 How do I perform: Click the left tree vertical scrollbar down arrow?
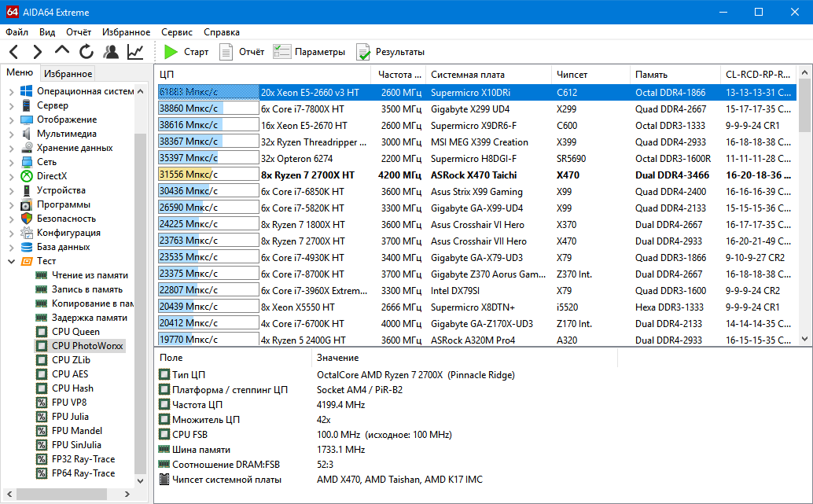141,480
